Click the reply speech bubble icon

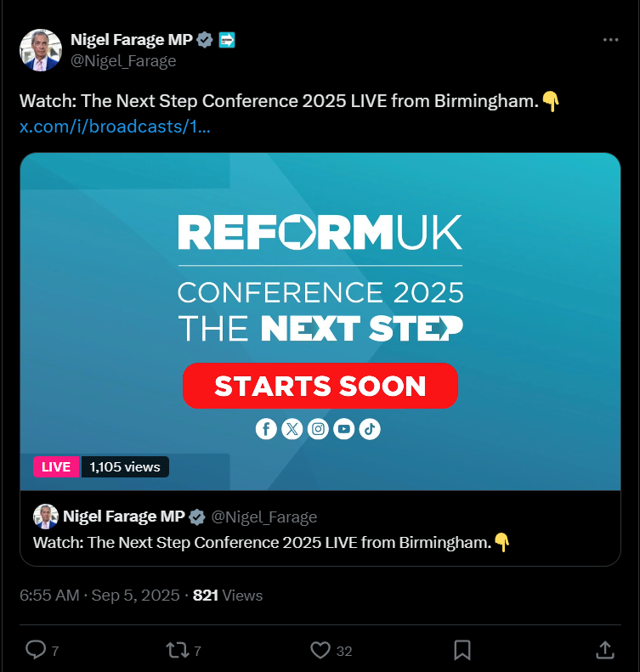click(36, 650)
